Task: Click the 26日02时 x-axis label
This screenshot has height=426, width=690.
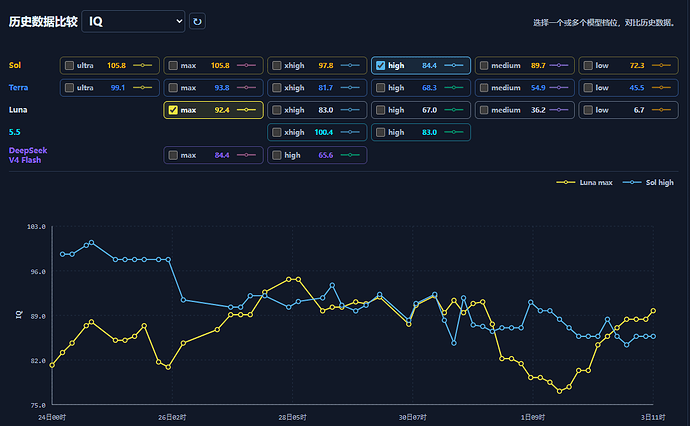Action: 172,417
